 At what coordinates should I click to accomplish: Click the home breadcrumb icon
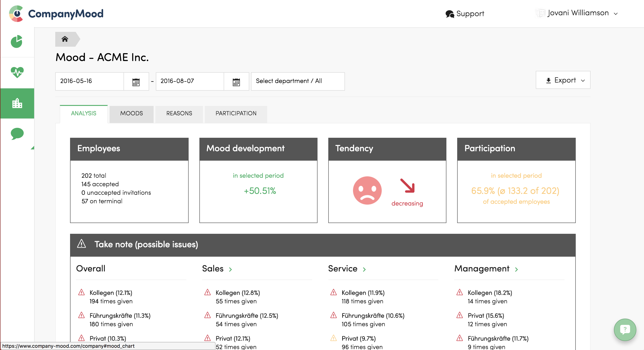tap(65, 39)
